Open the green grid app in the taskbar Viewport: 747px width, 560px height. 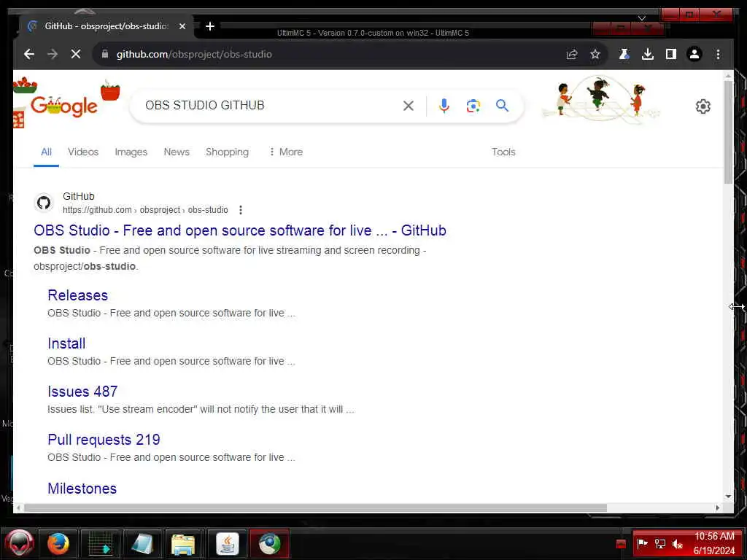pos(101,544)
